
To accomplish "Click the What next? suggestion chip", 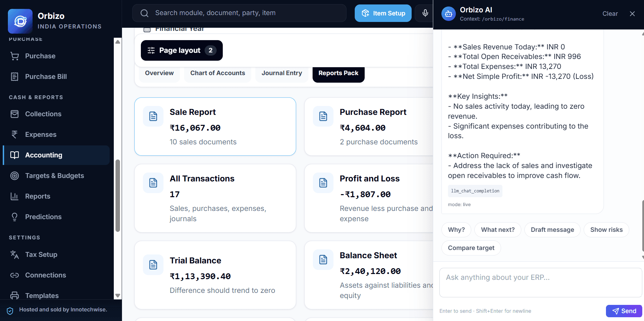I will [498, 230].
